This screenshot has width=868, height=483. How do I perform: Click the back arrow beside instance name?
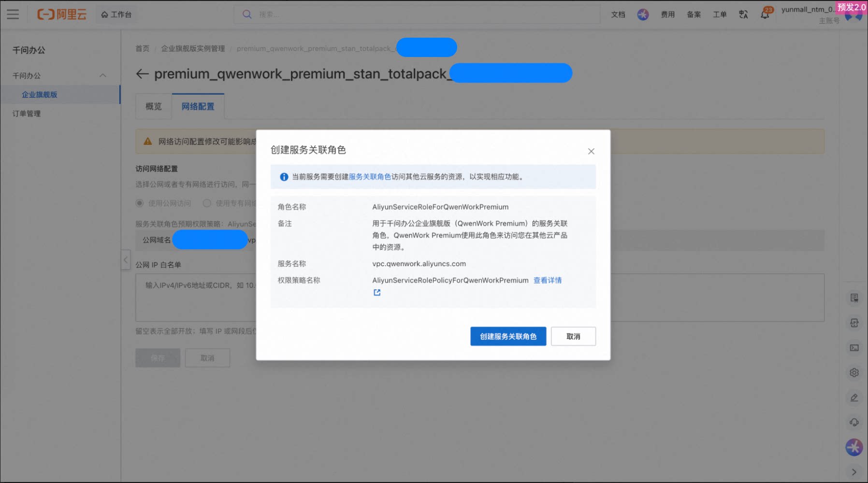(x=142, y=73)
